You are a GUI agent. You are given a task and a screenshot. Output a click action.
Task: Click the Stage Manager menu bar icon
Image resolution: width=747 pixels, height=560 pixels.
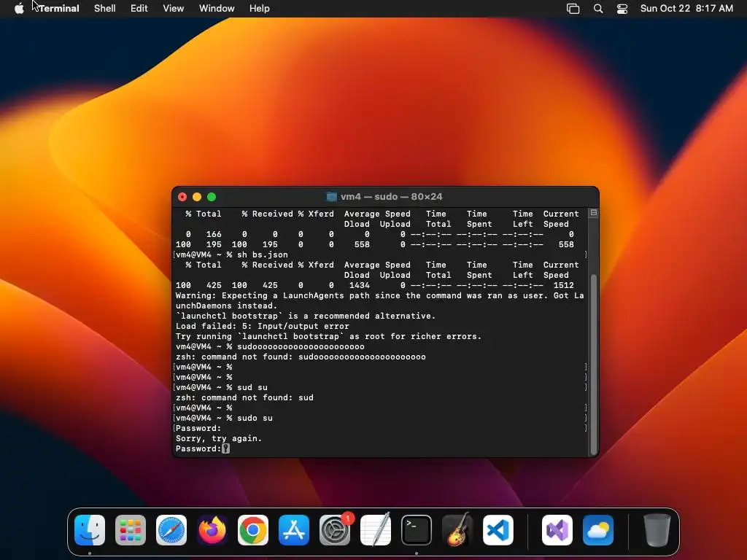tap(573, 9)
